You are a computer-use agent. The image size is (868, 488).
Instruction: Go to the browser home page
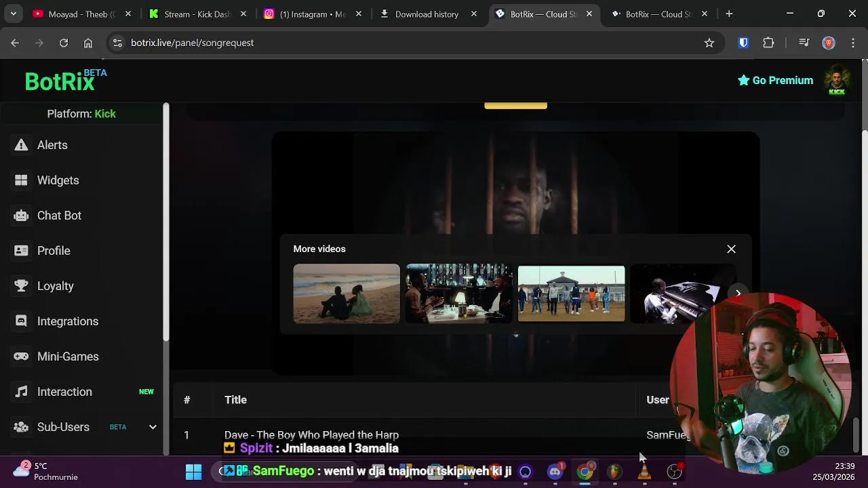(88, 43)
